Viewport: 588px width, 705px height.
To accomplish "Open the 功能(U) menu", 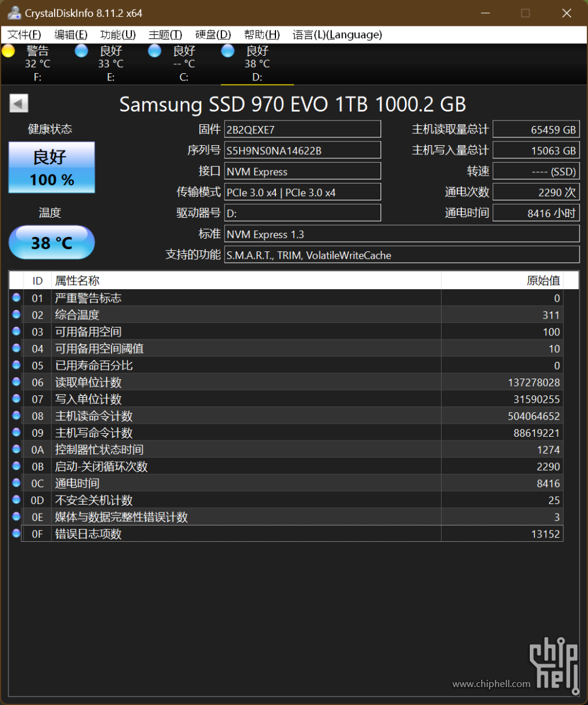I will pos(118,35).
